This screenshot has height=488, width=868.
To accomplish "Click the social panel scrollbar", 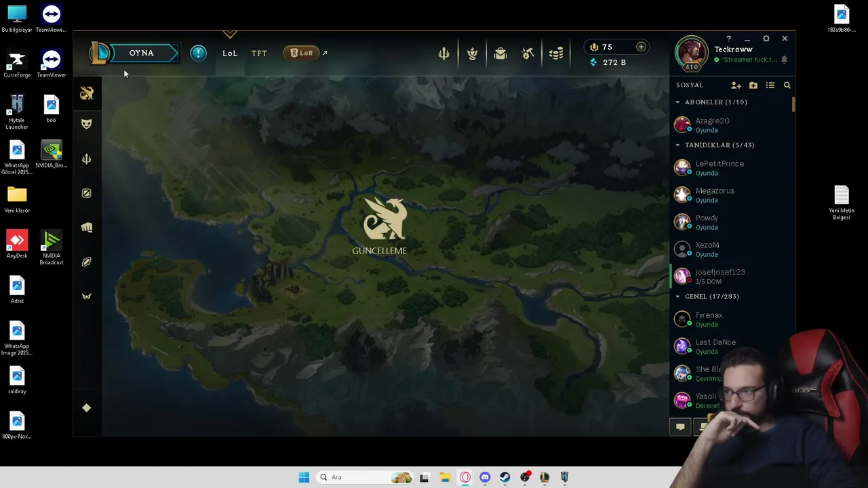I will pos(793,105).
